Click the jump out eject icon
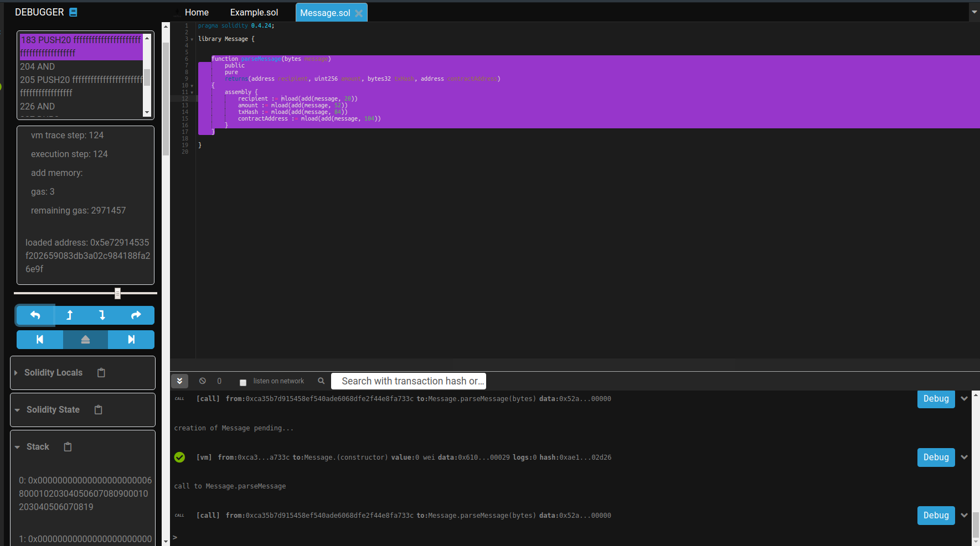The image size is (980, 546). coord(85,339)
